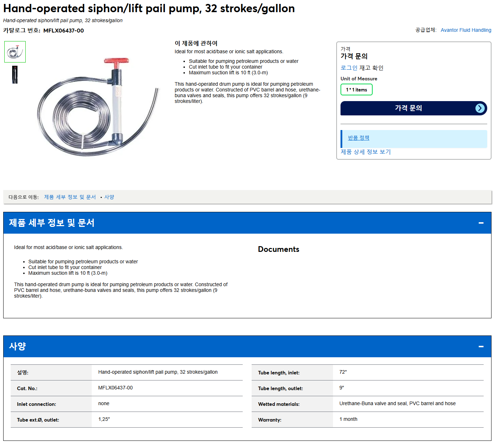Click the 9" outlet tube length value
Image resolution: width=494 pixels, height=448 pixels.
(342, 388)
